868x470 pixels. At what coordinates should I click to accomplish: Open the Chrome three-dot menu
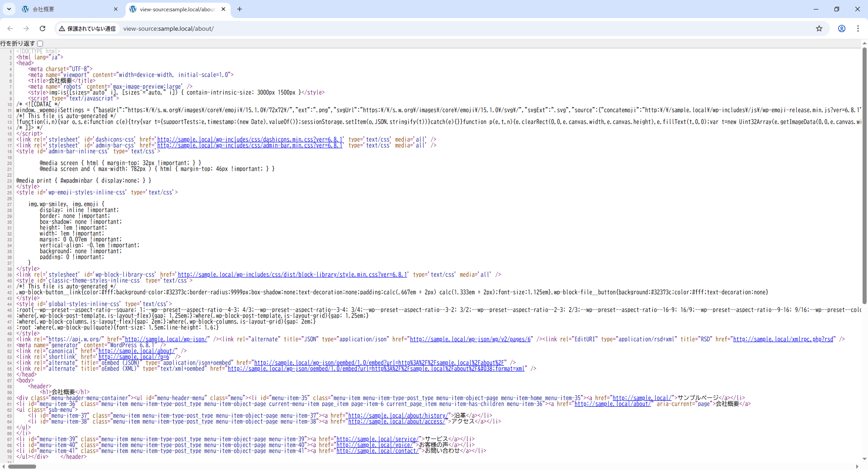coord(858,28)
